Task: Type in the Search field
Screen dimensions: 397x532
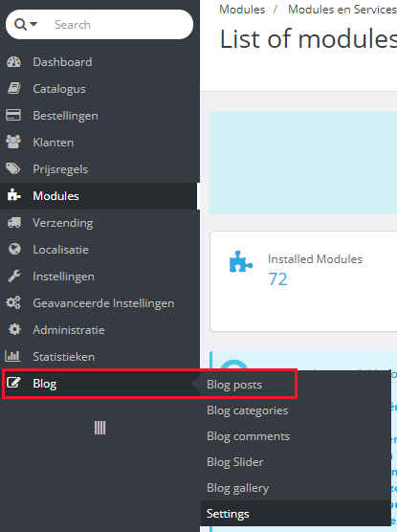Action: [x=121, y=25]
